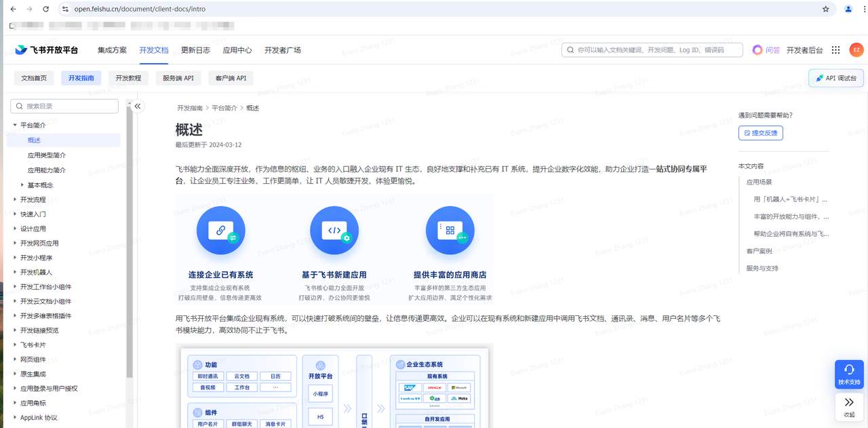
Task: Jump to 用「机器人+飞书卡片」 outline entry
Action: tap(791, 199)
